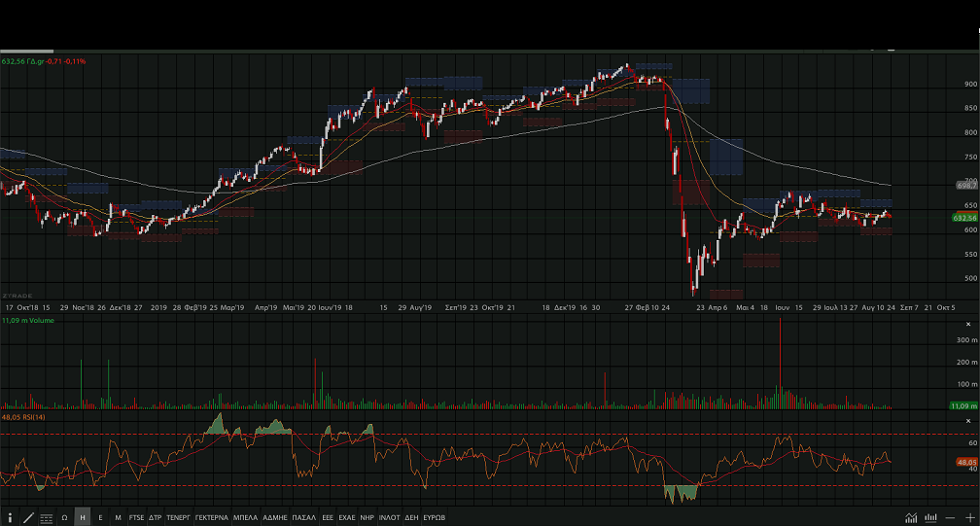Screen dimensions: 980x526
Task: Click the 11,09 m Volume label
Action: coord(28,321)
